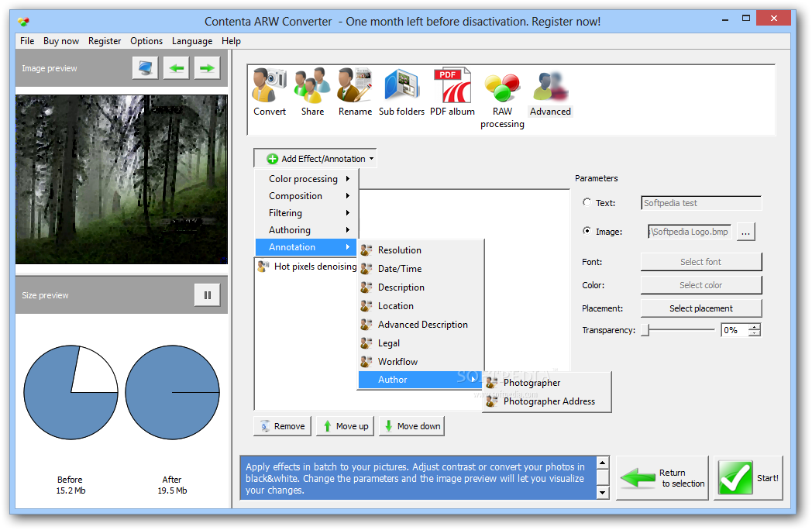Click the transparency 0% value field
Screen dimensions: 812x530
click(735, 330)
